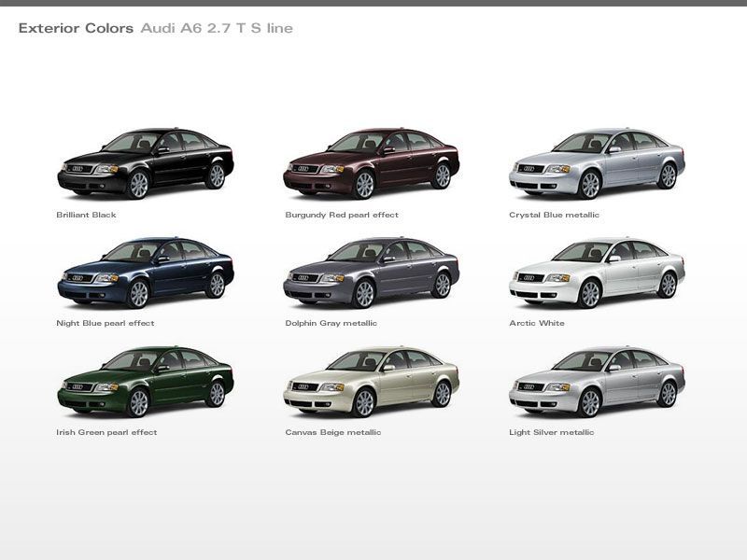The height and width of the screenshot is (560, 747).
Task: Click the Arctic White text label
Action: [537, 324]
